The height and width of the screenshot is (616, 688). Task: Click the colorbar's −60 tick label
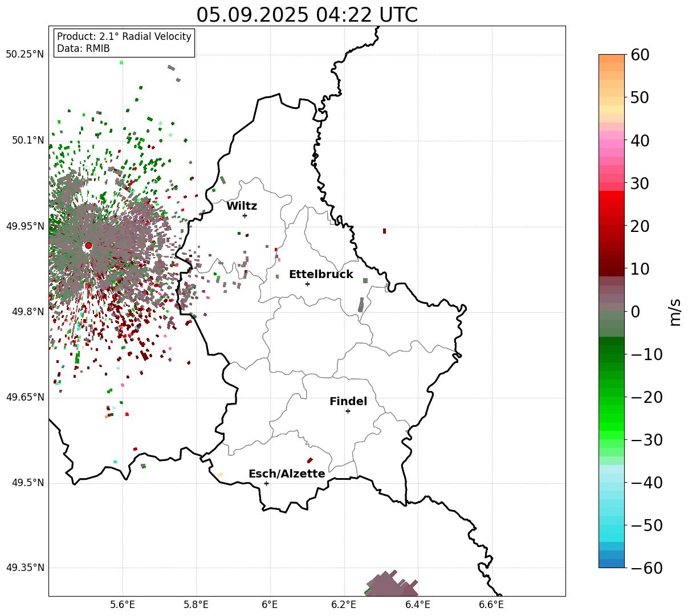646,568
